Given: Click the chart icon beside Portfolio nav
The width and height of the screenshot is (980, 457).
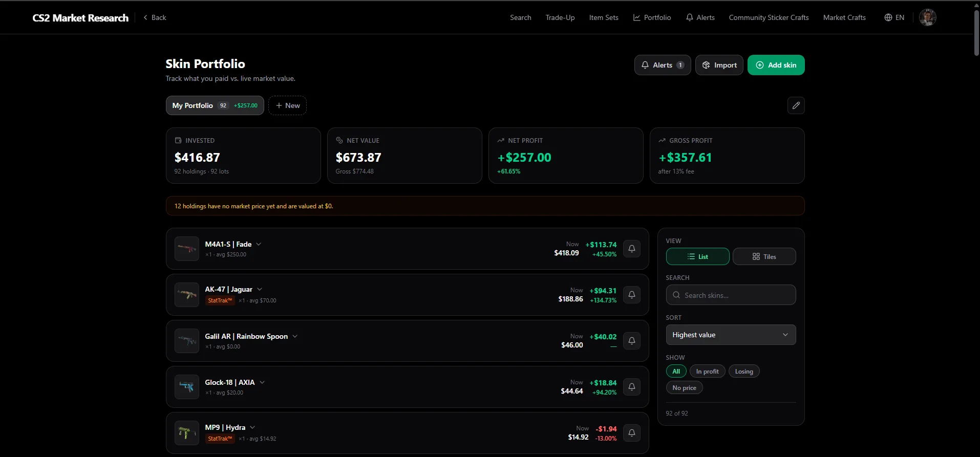Looking at the screenshot, I should click(636, 17).
